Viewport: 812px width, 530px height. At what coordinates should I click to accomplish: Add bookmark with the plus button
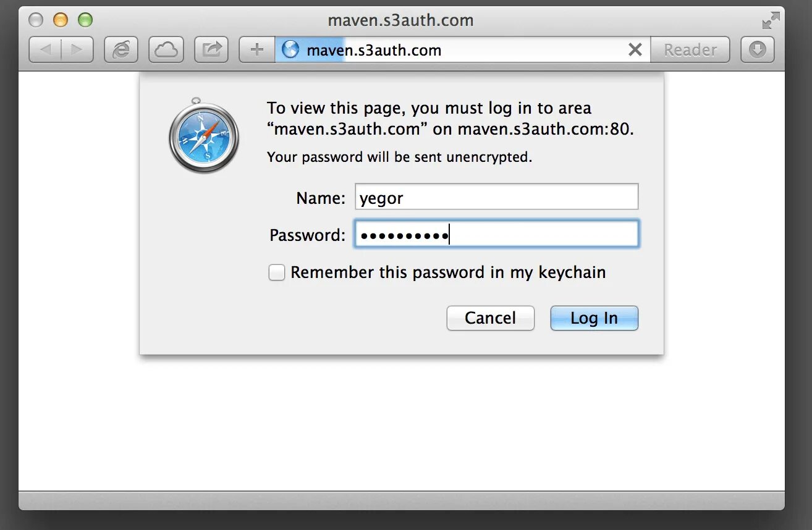pyautogui.click(x=257, y=49)
